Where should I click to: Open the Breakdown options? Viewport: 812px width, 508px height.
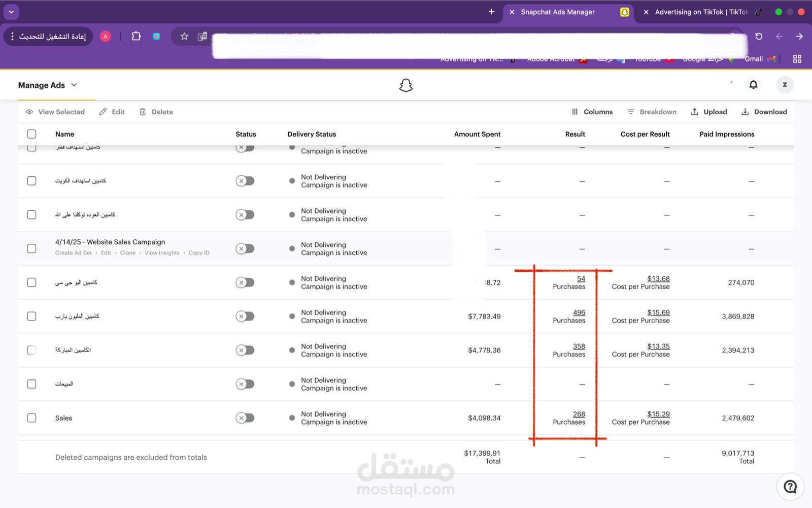[x=652, y=112]
